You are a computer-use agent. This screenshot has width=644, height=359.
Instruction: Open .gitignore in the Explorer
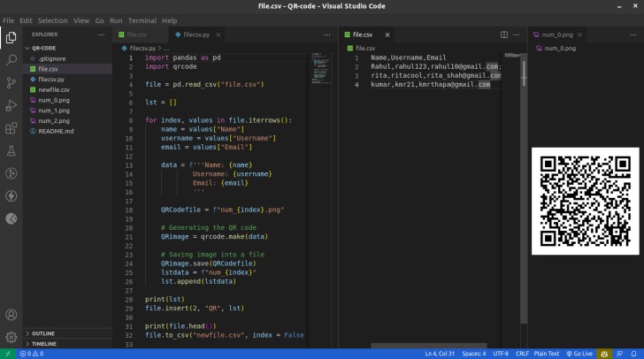[x=67, y=58]
